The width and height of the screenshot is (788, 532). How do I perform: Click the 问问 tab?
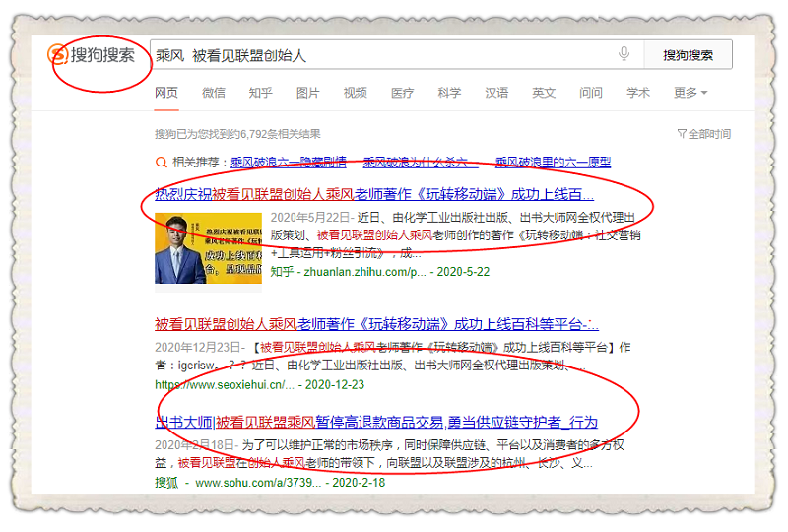click(x=591, y=93)
